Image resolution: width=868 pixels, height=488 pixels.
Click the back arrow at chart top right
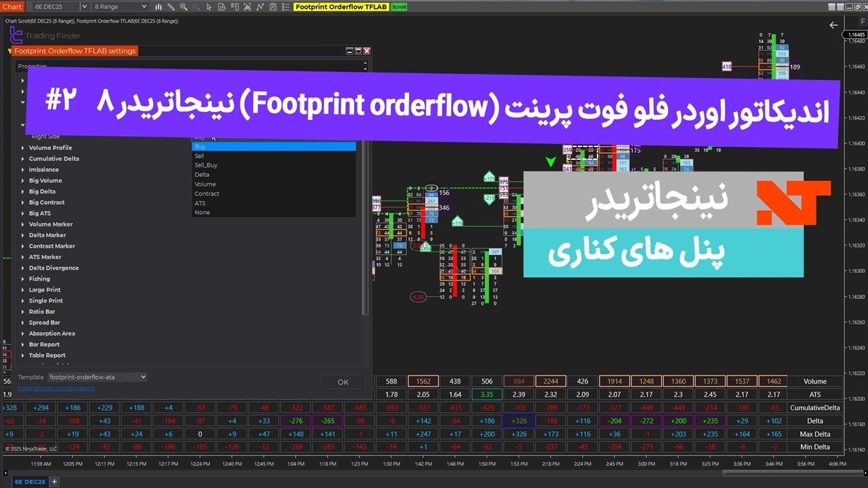coord(833,25)
